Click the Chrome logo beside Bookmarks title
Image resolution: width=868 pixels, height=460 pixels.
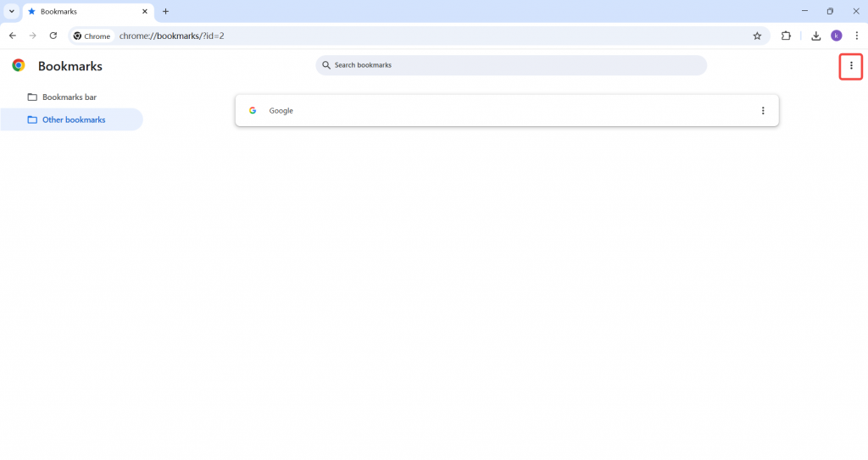(x=19, y=65)
